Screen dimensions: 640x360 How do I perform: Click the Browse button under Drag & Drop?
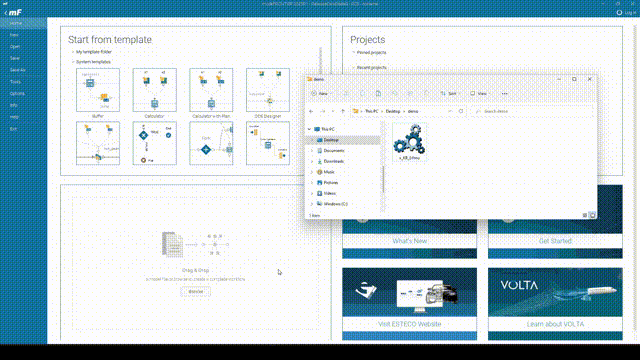point(196,291)
